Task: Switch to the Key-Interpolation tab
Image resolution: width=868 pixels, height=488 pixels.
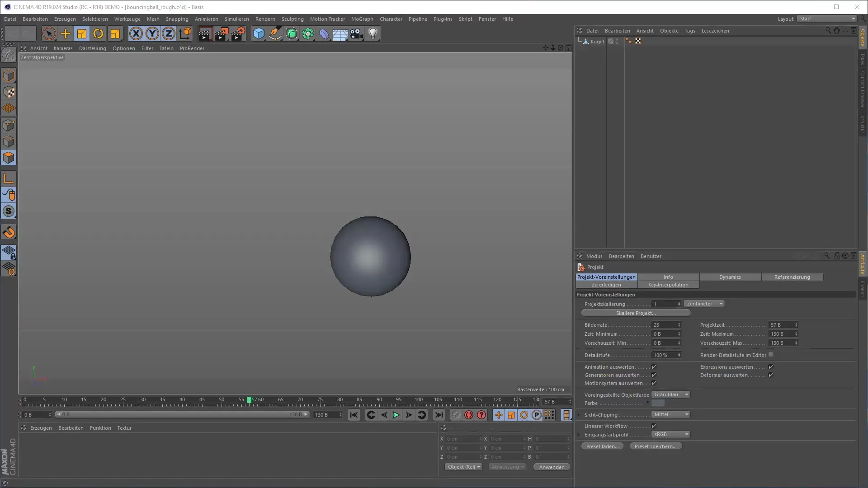Action: (x=668, y=285)
